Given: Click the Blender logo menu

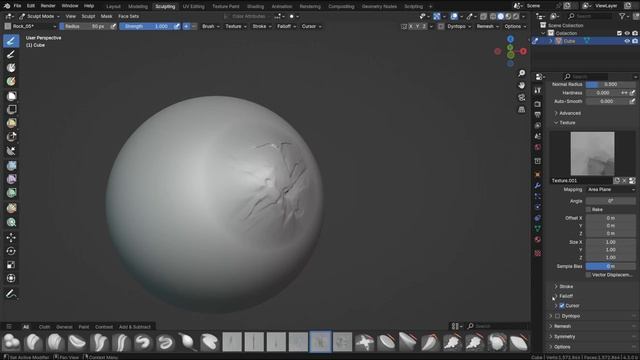Looking at the screenshot, I should pos(7,6).
